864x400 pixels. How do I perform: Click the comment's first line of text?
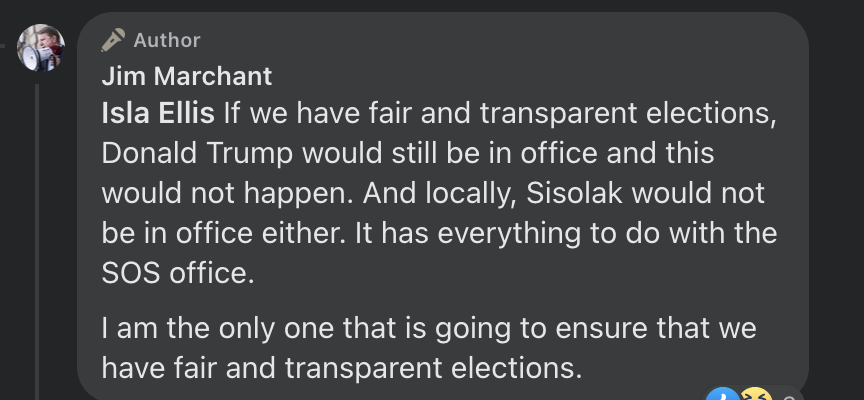[x=439, y=114]
